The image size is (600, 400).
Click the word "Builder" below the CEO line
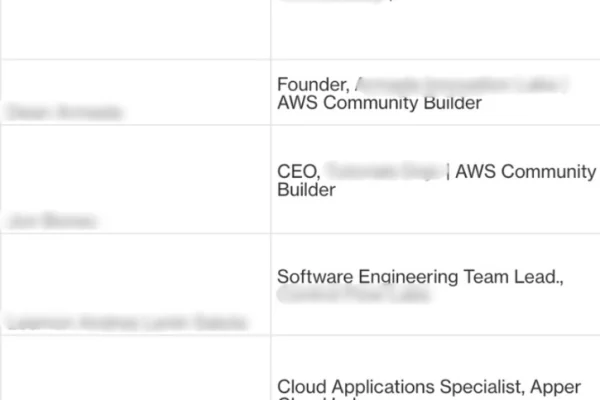(x=306, y=190)
